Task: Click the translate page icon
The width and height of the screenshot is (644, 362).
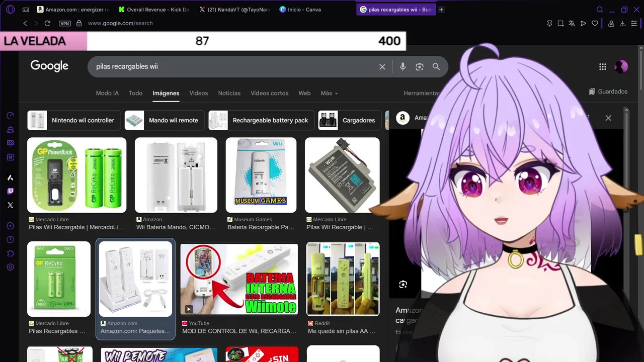Action: (x=572, y=23)
